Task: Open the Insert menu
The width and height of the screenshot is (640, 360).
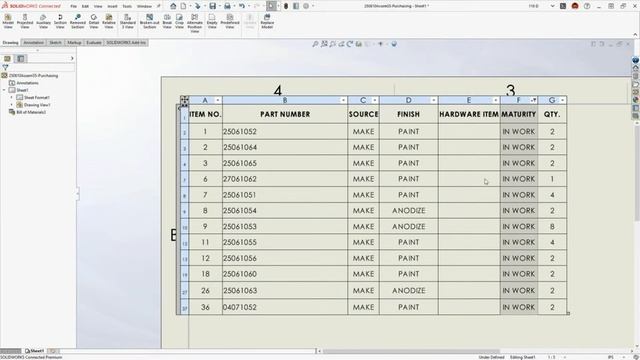Action: pos(112,7)
